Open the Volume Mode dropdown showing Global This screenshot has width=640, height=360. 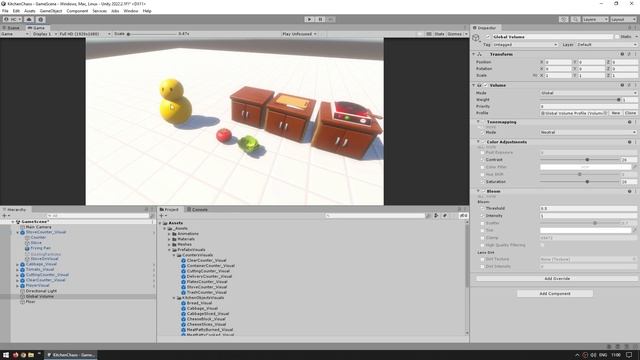tap(588, 93)
